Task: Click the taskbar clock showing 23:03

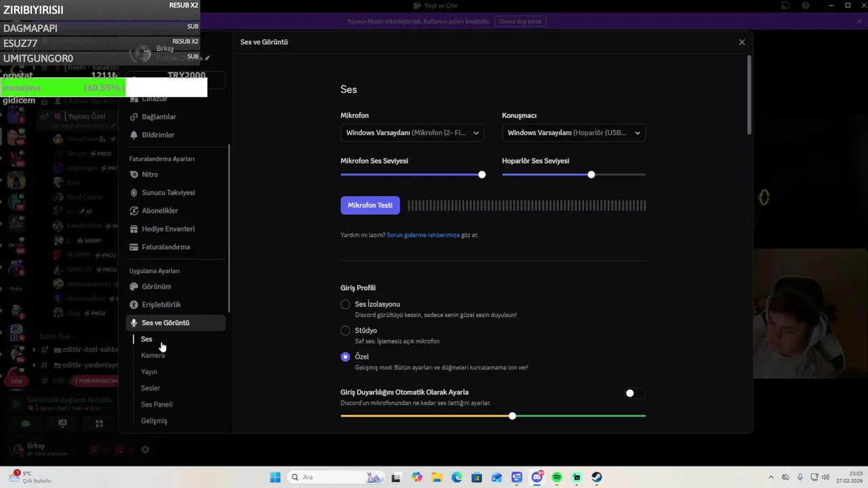Action: (x=849, y=477)
